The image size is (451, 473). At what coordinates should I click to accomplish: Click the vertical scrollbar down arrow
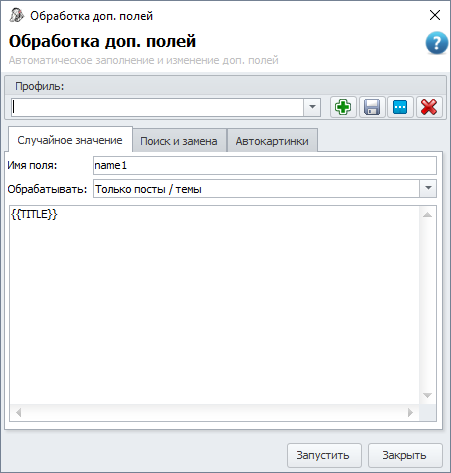click(x=427, y=396)
